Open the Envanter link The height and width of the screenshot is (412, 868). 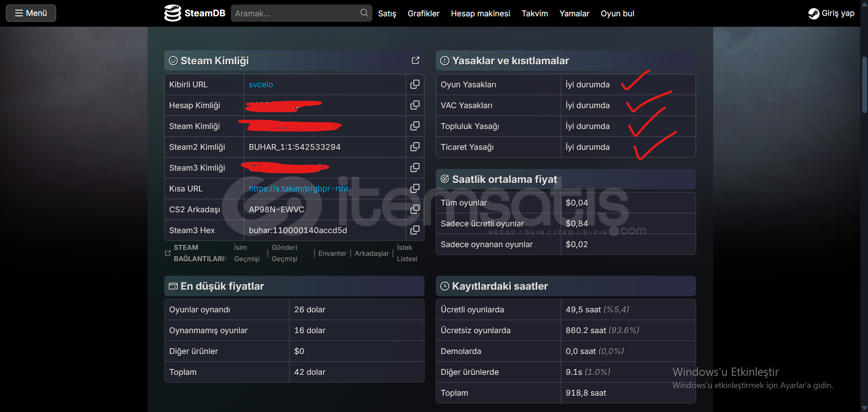[332, 254]
